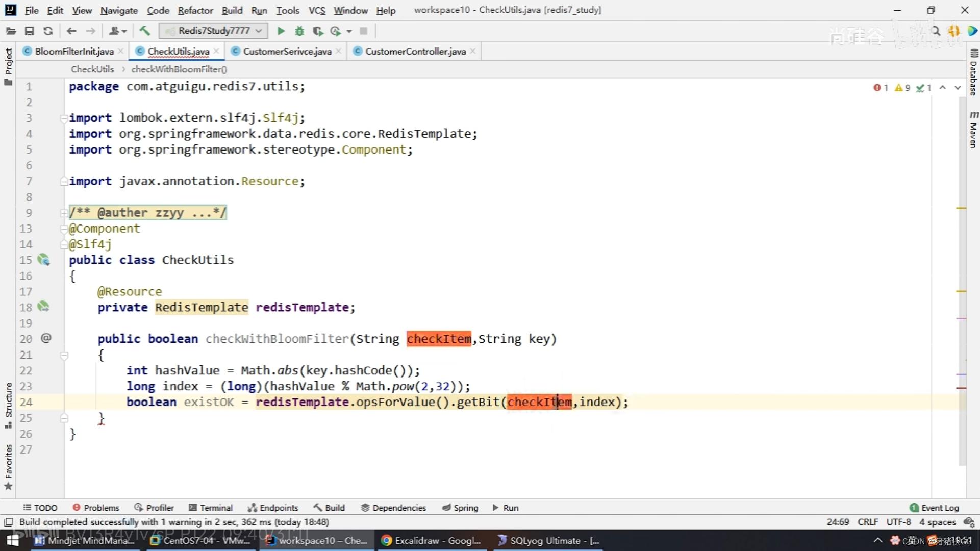The image size is (980, 551).
Task: Click the Build project hammer icon
Action: pyautogui.click(x=145, y=31)
